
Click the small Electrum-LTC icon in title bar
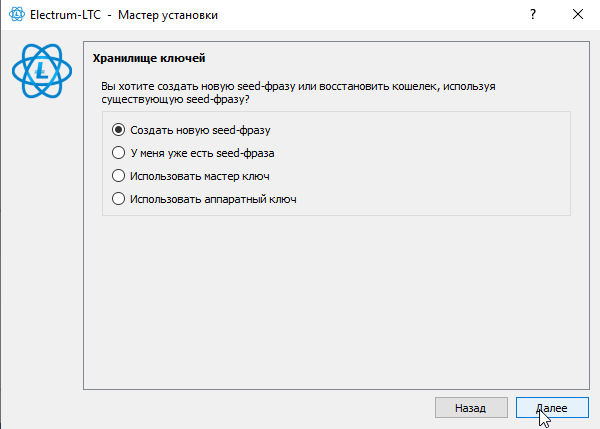(16, 15)
